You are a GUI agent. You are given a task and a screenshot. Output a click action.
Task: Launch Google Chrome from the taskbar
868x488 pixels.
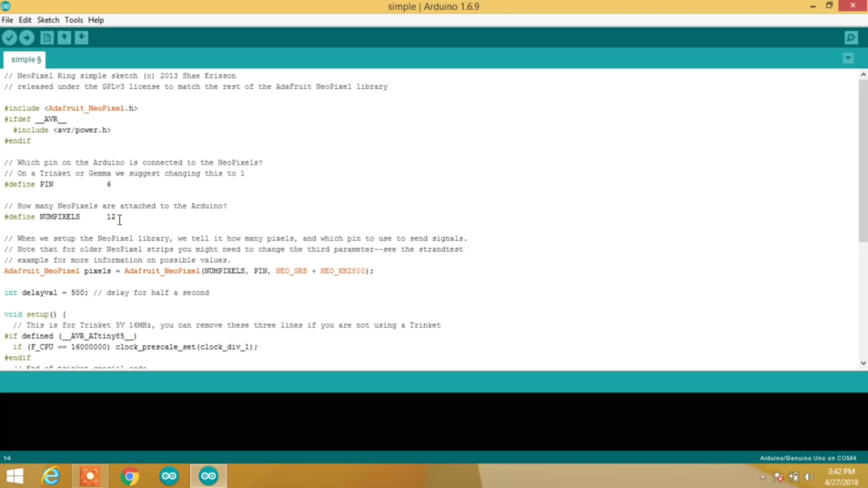pos(129,476)
